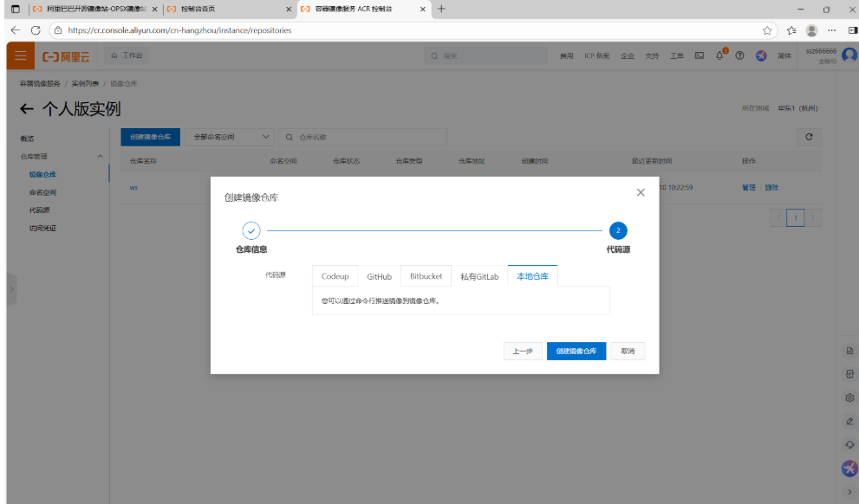Open the notifications bell
Screen dimensions: 859x504
coord(719,55)
